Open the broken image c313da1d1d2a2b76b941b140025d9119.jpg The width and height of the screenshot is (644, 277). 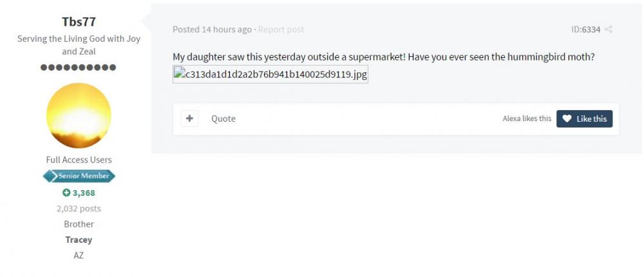click(270, 74)
